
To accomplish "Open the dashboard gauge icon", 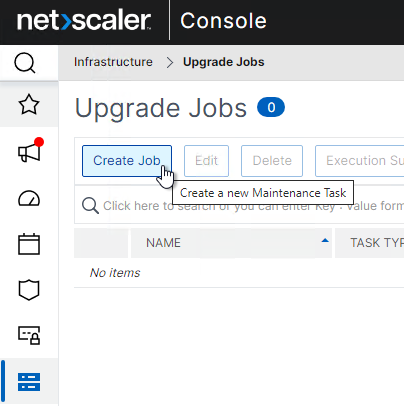I will click(29, 198).
